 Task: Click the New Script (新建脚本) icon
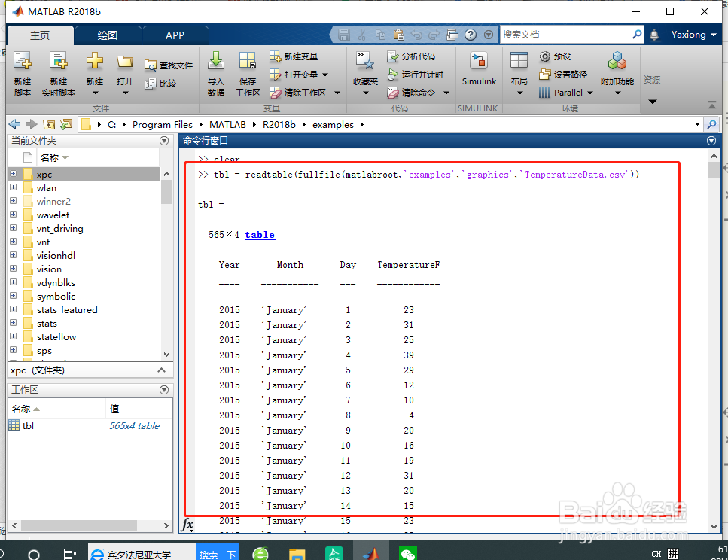(23, 61)
